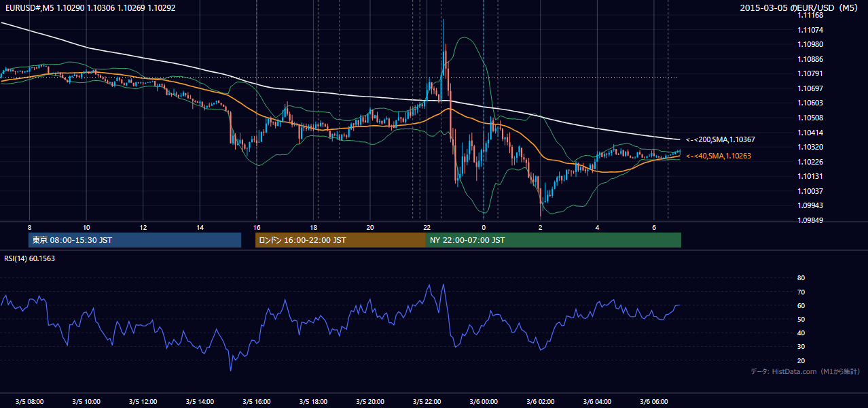Click the 200 SMA label 1.10367
868x408 pixels.
click(721, 139)
